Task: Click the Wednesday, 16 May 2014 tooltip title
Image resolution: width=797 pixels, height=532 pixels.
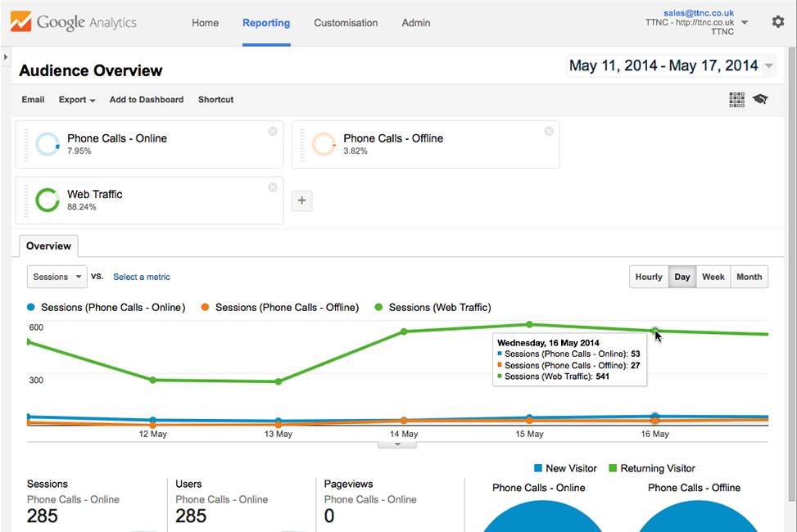Action: pyautogui.click(x=548, y=343)
